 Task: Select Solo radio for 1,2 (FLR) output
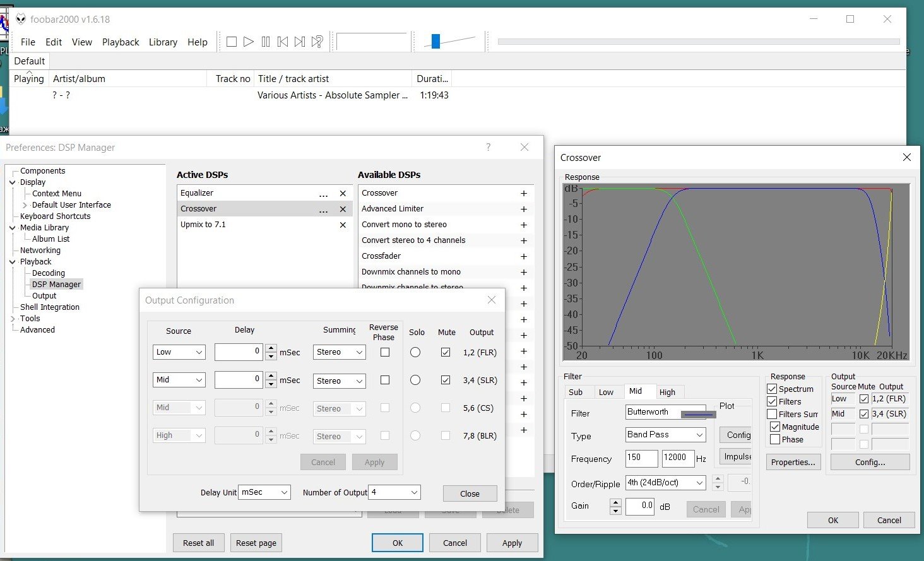coord(415,352)
